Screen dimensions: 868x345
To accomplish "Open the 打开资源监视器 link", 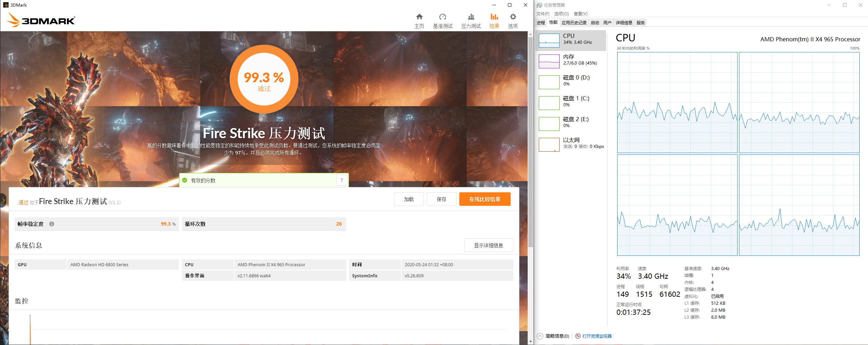I will click(597, 336).
